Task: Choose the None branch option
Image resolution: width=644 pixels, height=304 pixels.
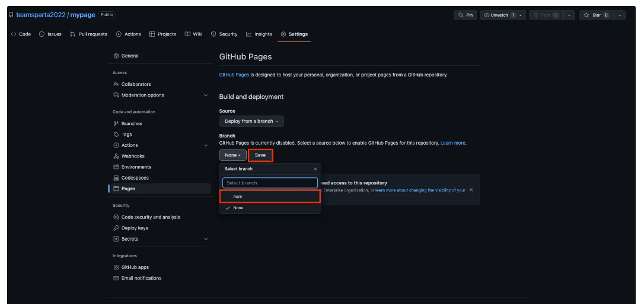Action: click(x=270, y=208)
